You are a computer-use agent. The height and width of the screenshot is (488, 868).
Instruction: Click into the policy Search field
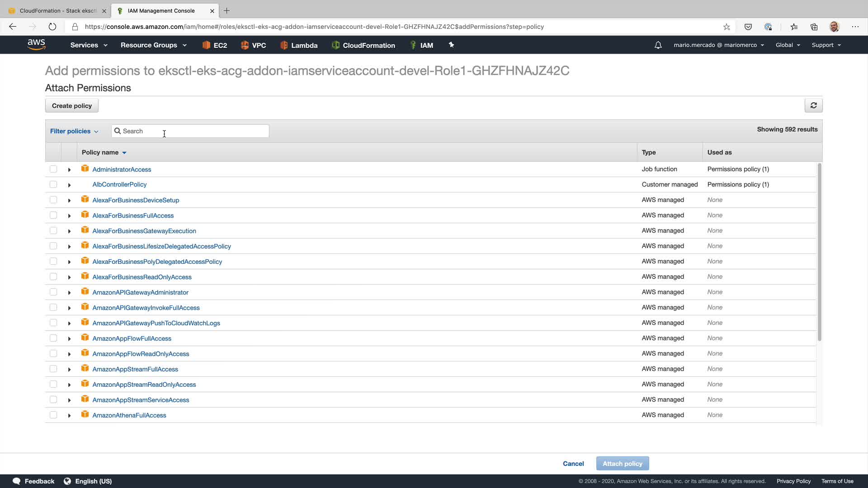point(194,131)
